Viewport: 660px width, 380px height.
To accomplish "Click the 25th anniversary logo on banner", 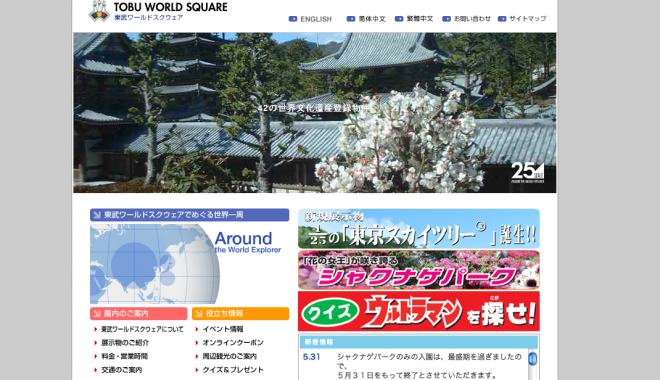I will pyautogui.click(x=528, y=173).
